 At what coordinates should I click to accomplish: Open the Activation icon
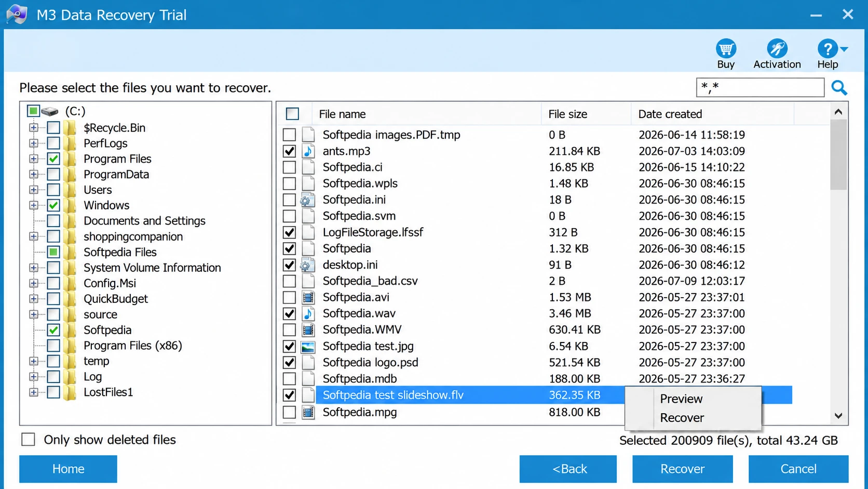click(x=777, y=48)
